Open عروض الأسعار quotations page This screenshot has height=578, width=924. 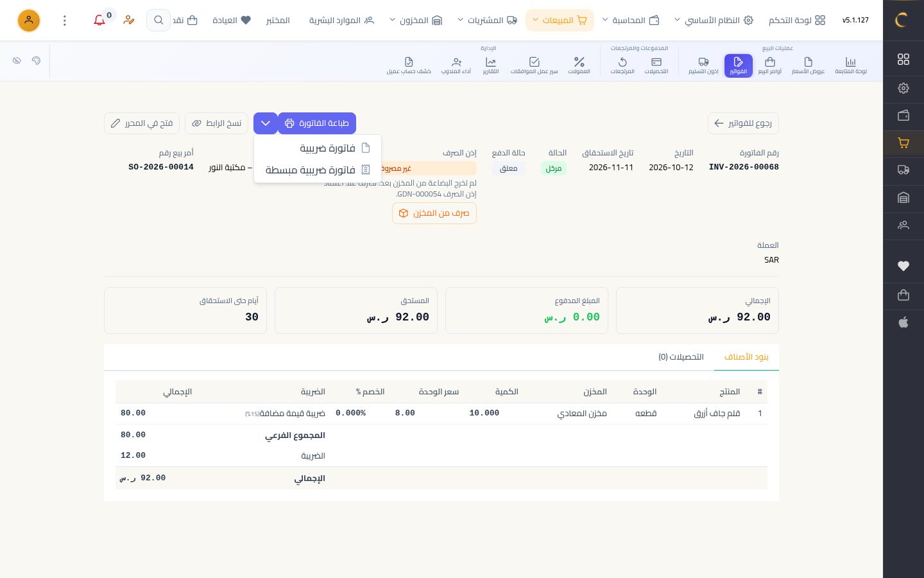coord(808,65)
